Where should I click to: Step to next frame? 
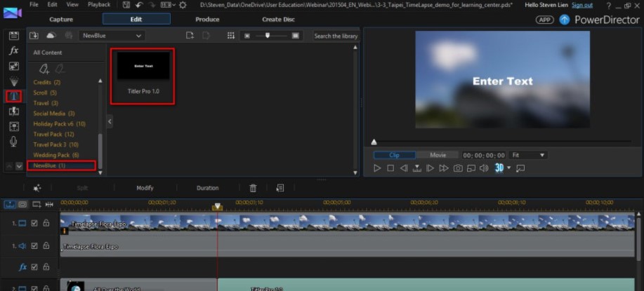click(430, 168)
